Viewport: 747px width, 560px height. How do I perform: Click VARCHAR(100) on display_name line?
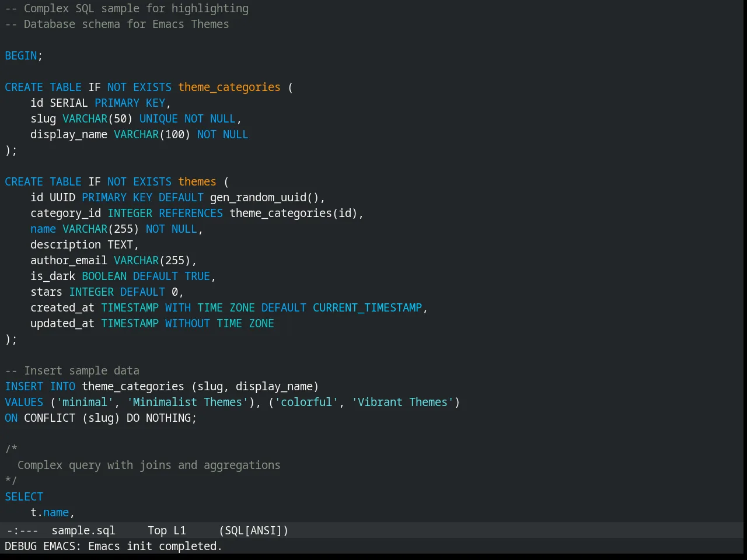point(152,135)
